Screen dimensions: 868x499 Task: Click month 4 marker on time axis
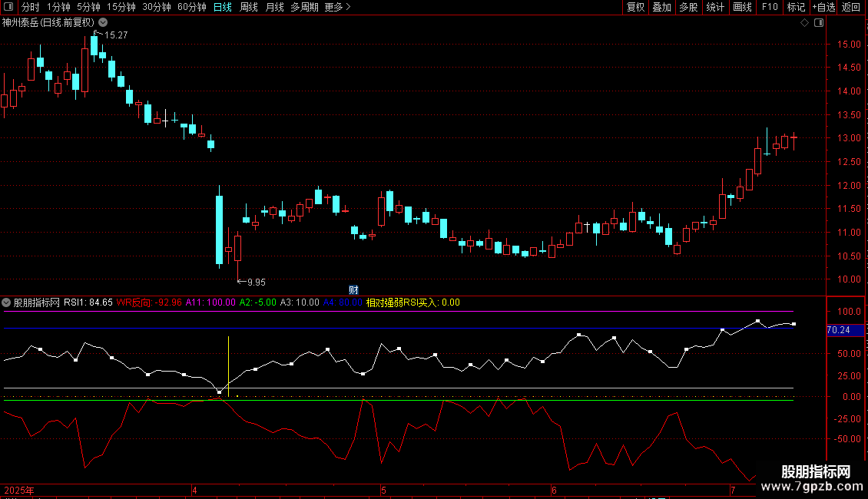tap(194, 491)
